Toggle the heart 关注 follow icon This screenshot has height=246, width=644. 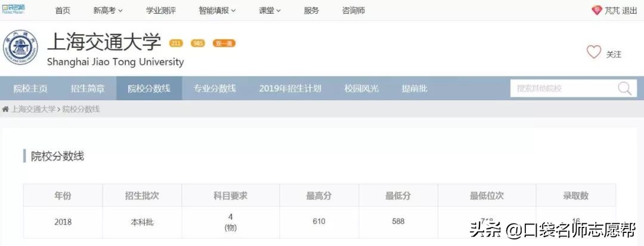tap(594, 52)
